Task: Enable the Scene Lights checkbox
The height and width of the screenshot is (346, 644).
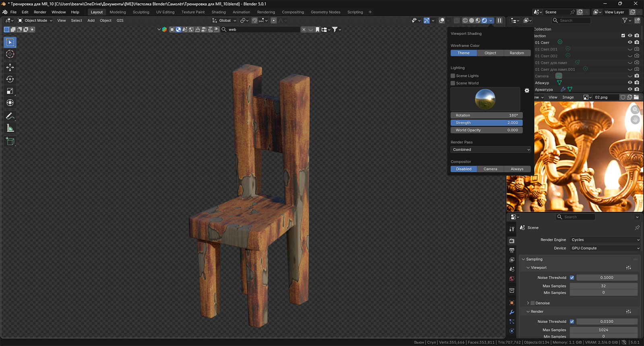Action: [x=453, y=76]
